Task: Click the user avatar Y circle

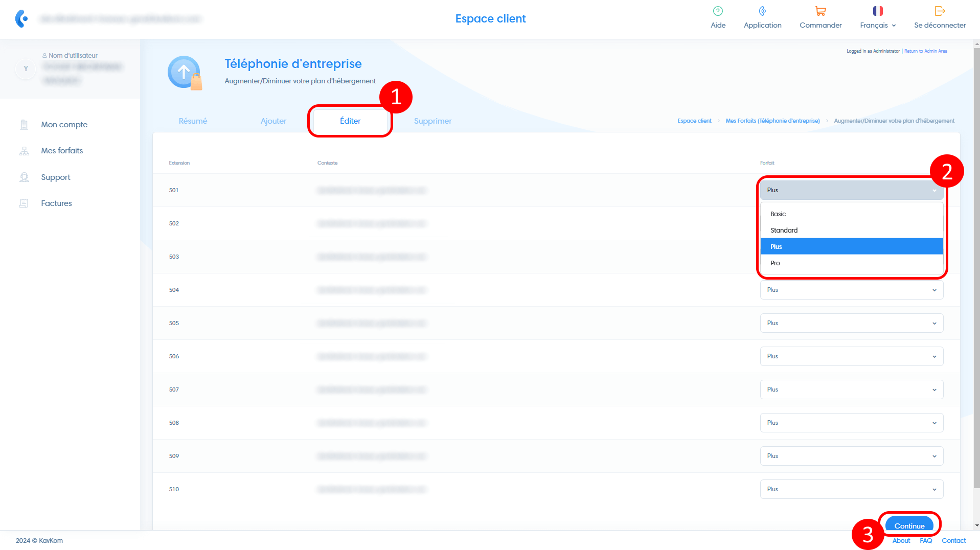Action: pyautogui.click(x=26, y=68)
